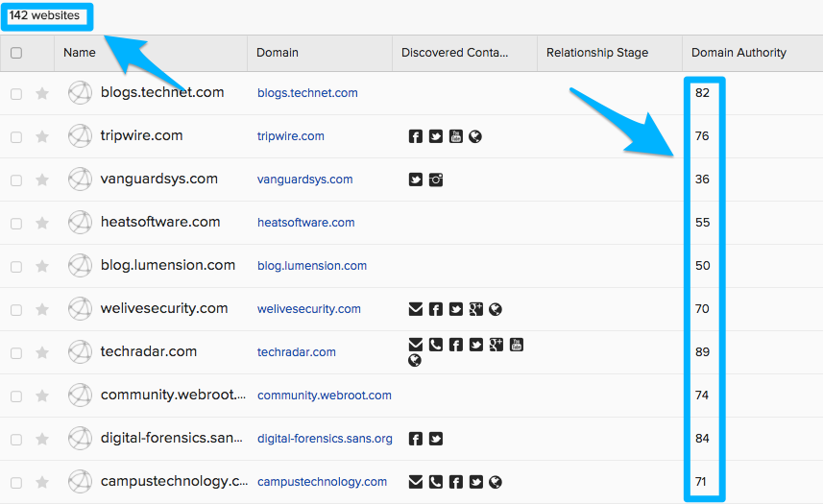The height and width of the screenshot is (504, 823).
Task: Open welivesecurity.com domain link
Action: click(309, 309)
